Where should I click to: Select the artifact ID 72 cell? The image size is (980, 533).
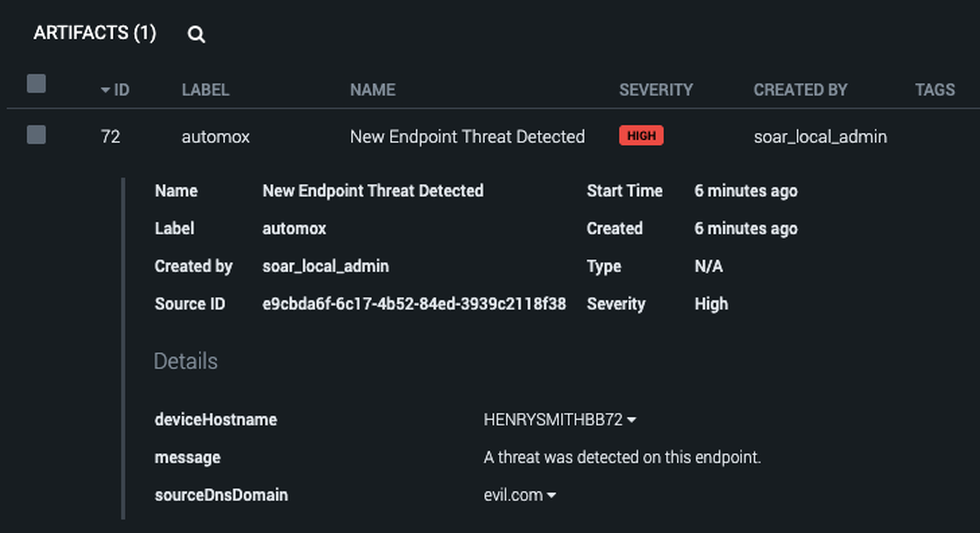tap(110, 137)
